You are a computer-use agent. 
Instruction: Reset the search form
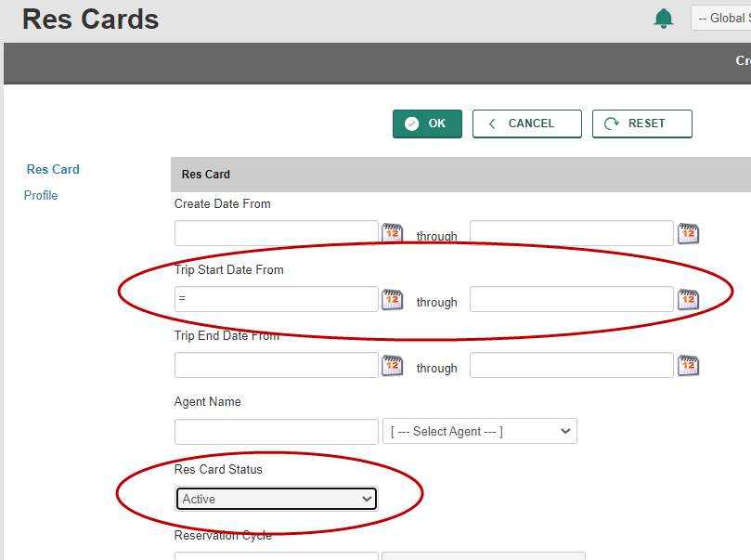pyautogui.click(x=641, y=123)
